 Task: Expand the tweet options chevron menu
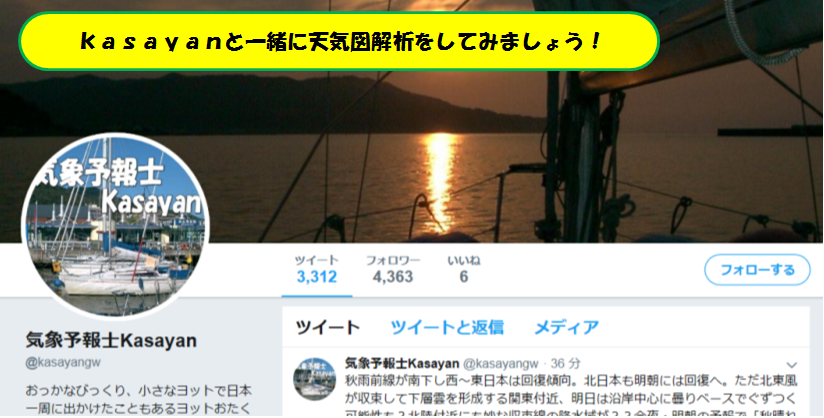[x=791, y=364]
